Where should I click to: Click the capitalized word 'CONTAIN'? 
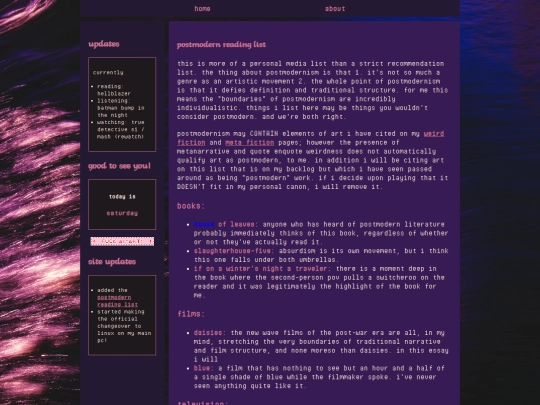pyautogui.click(x=264, y=134)
